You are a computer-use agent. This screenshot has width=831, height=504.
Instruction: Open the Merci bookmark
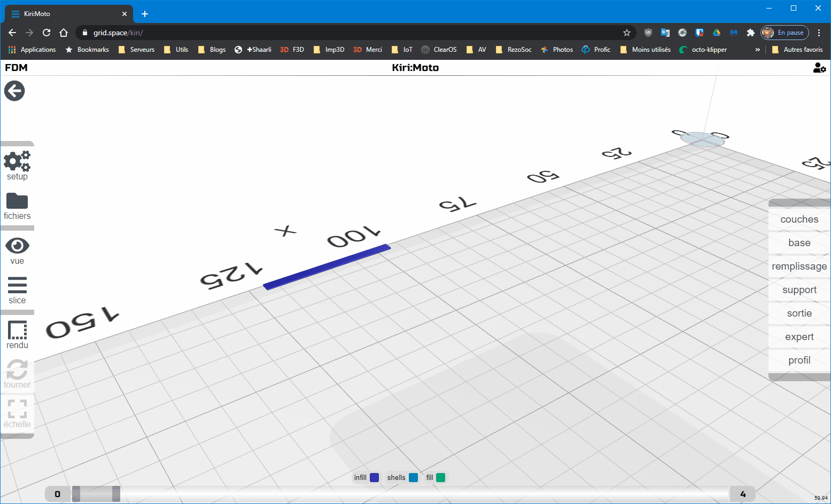click(368, 50)
